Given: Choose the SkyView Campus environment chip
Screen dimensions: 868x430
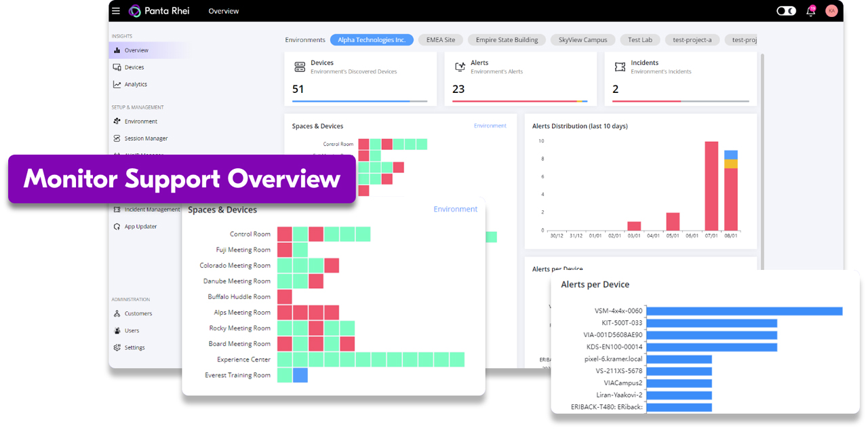Looking at the screenshot, I should [583, 40].
